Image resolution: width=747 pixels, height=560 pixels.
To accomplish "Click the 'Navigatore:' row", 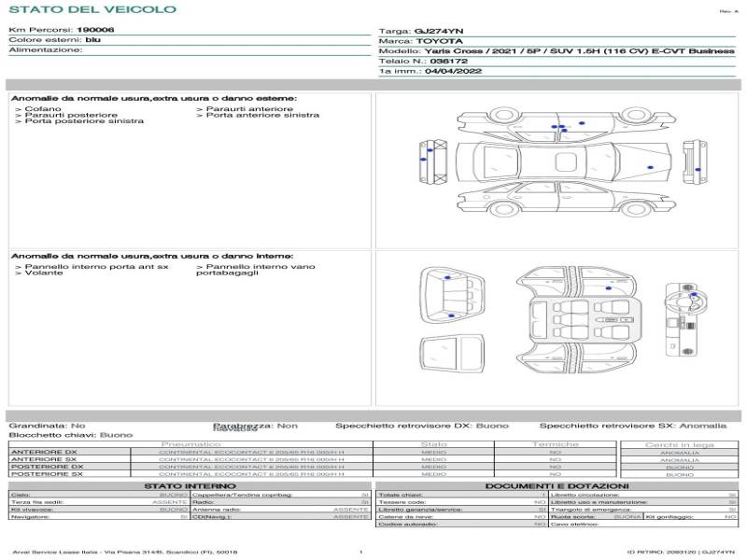I will [x=99, y=517].
